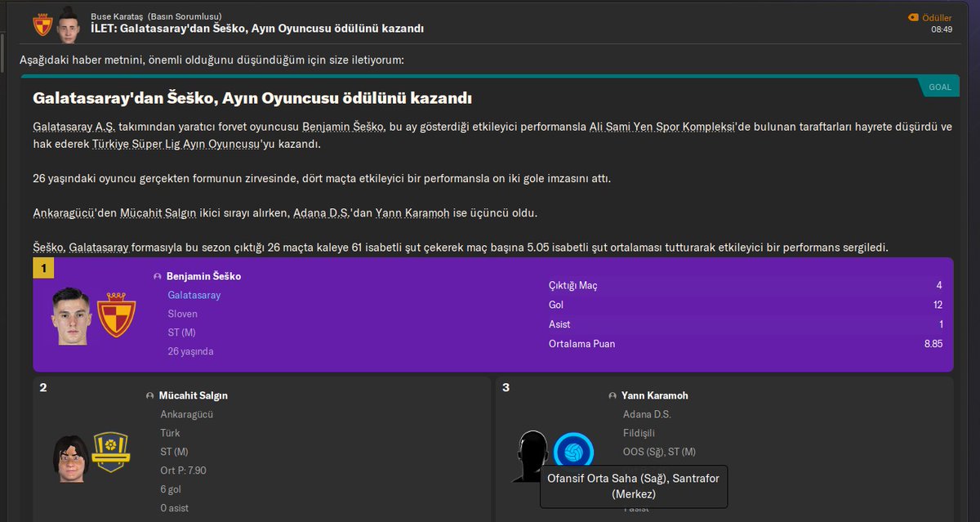Click the İLET message subject line
The image size is (980, 522).
click(257, 29)
